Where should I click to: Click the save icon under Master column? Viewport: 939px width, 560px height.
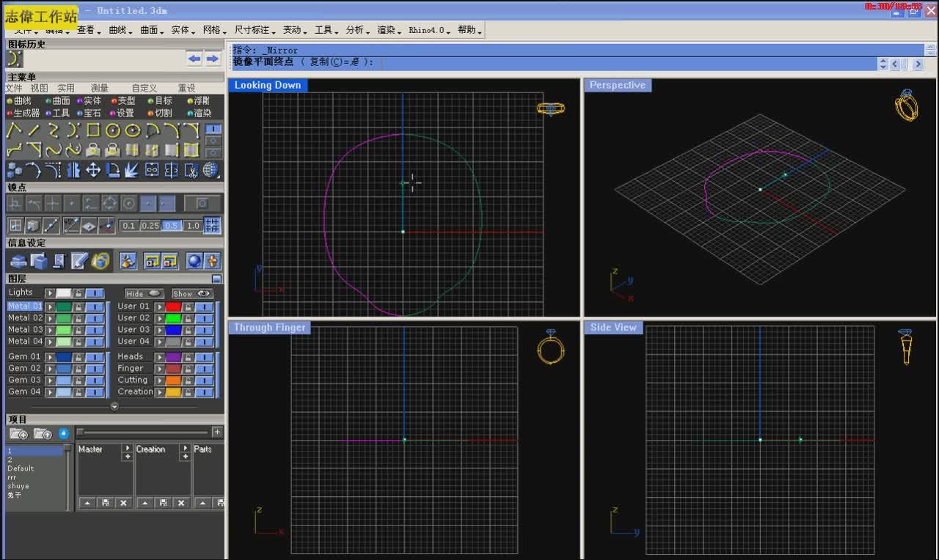pos(105,503)
